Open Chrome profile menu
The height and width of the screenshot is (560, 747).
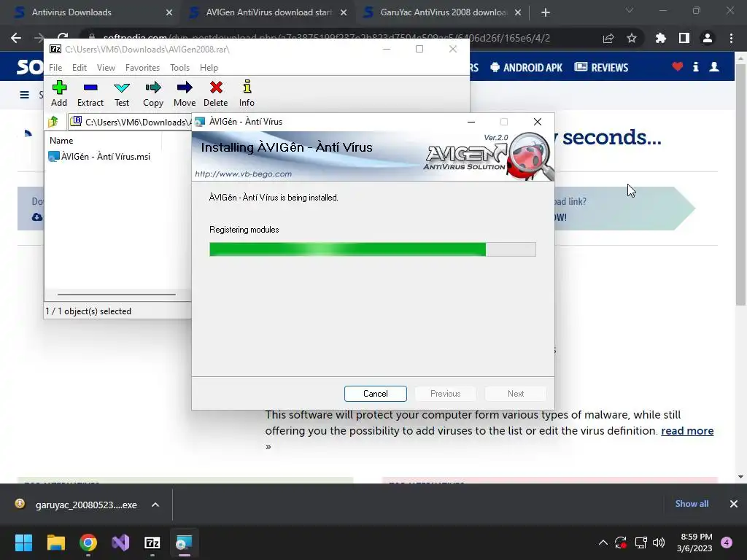[x=708, y=38]
